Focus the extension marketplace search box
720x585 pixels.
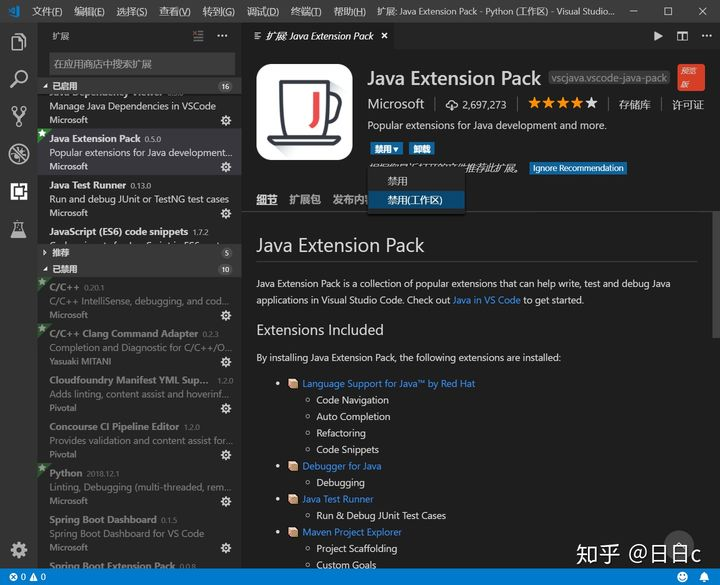click(x=142, y=64)
